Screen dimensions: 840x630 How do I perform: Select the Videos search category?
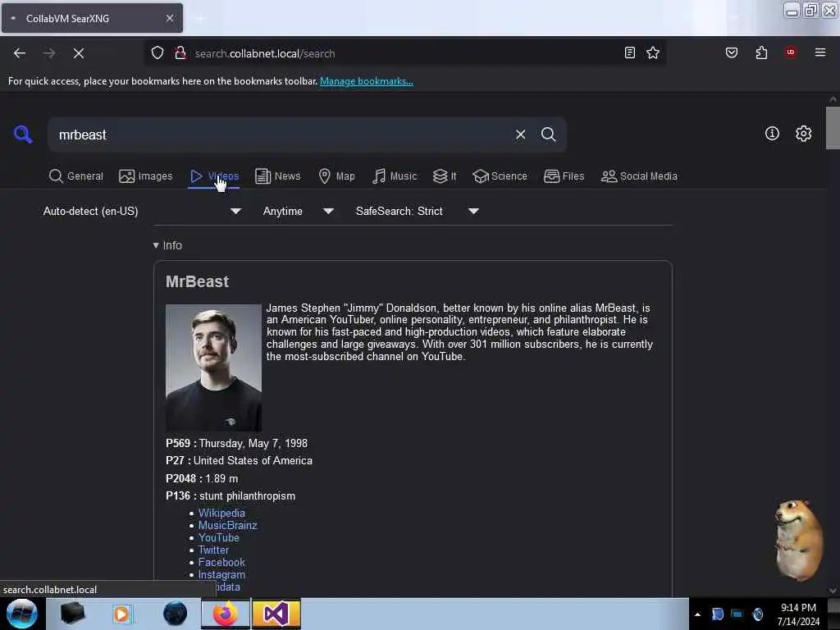(x=214, y=176)
